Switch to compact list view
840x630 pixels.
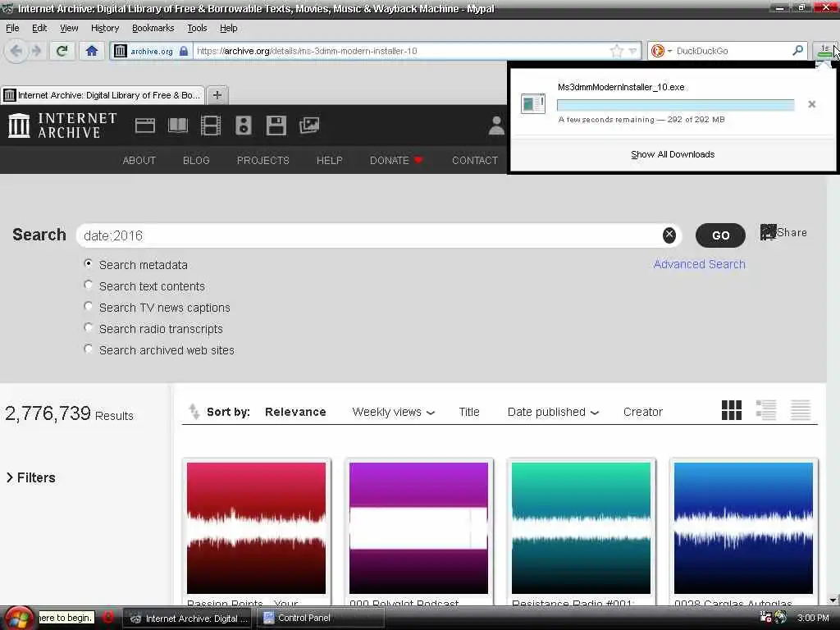coord(801,410)
